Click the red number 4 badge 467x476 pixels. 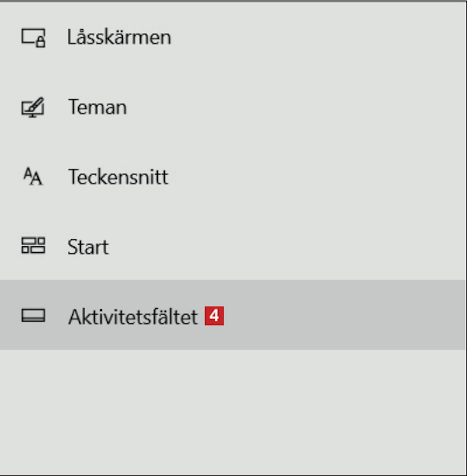click(214, 316)
